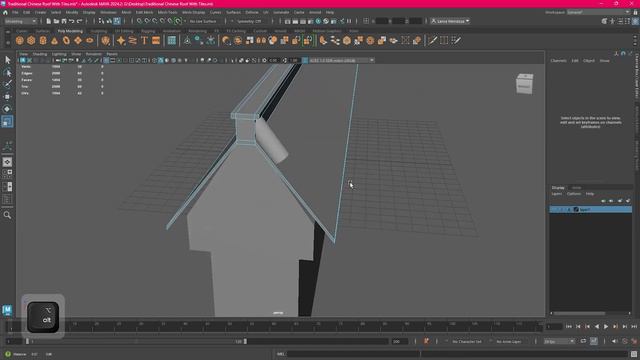Toggle the Modeling Toolkit sidebar button
Viewport: 640px width, 360px height.
604,21
